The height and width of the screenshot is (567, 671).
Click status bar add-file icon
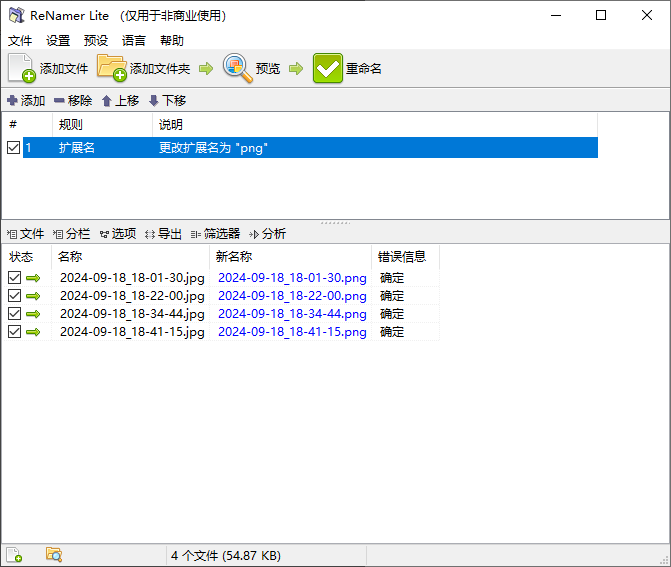pos(14,555)
